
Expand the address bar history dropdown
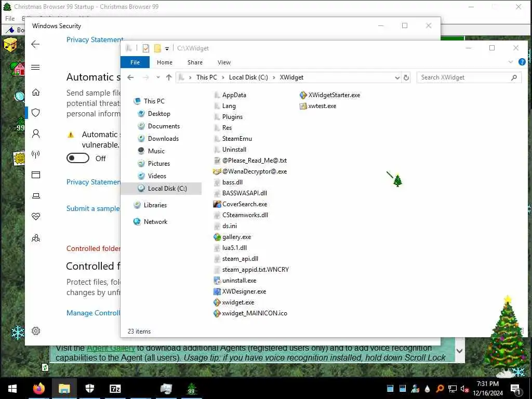pyautogui.click(x=397, y=78)
